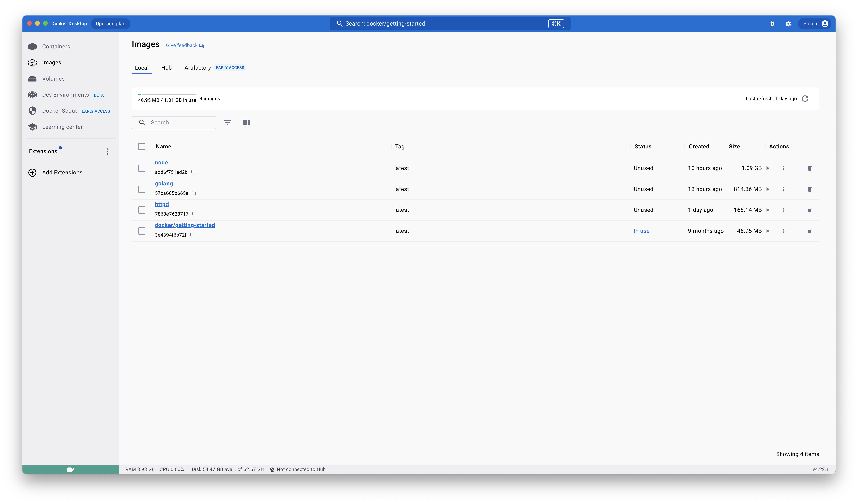Click the Upgrade plan button

click(x=110, y=24)
